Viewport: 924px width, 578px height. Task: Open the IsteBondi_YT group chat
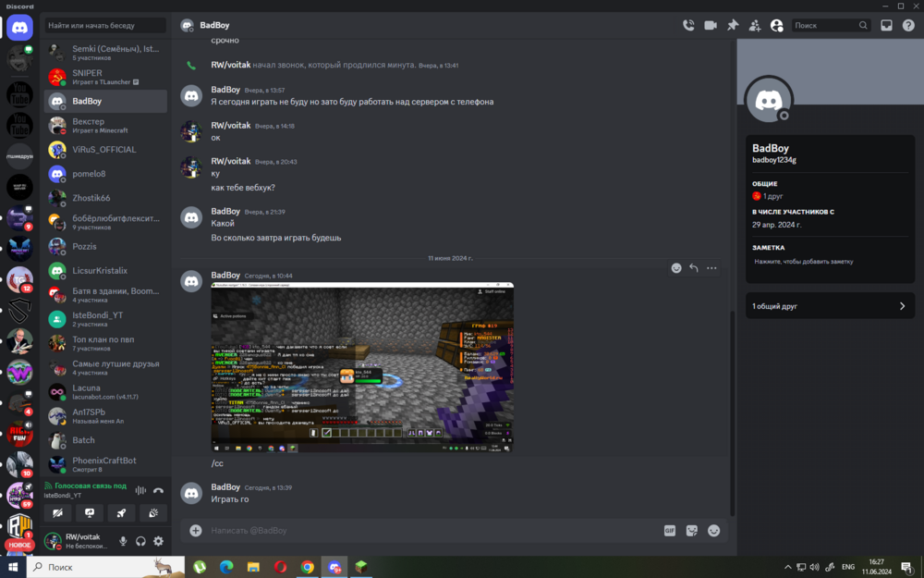[x=105, y=318]
